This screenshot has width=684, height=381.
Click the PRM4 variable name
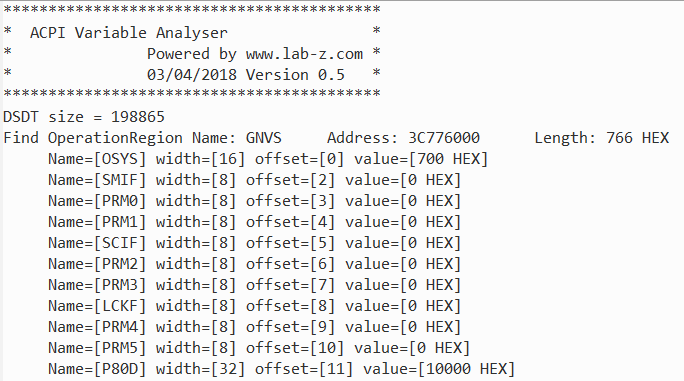[x=119, y=326]
